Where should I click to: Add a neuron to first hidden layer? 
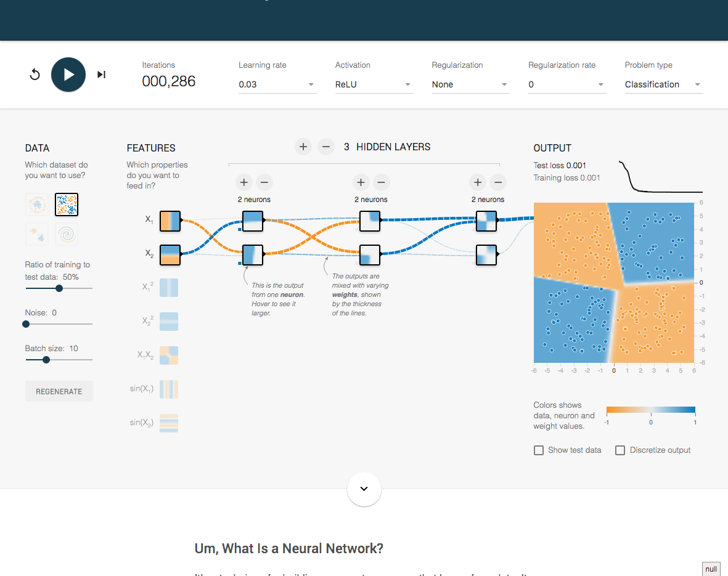coord(244,182)
